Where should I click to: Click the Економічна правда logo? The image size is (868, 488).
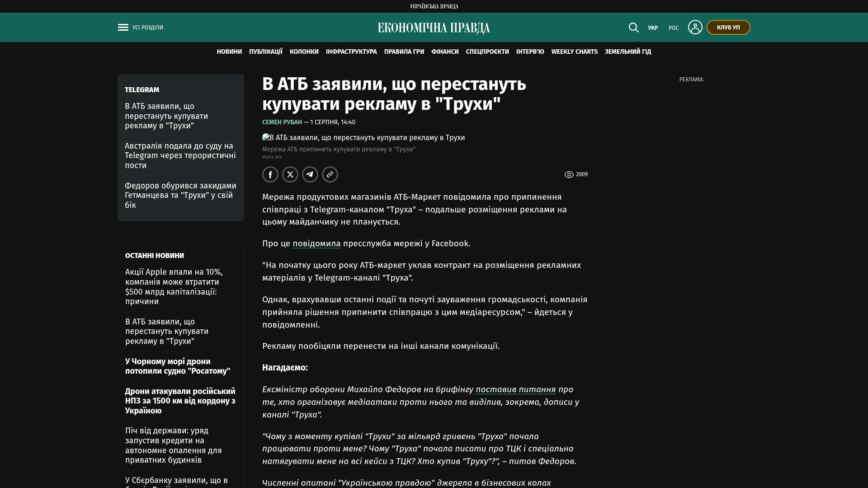point(434,28)
